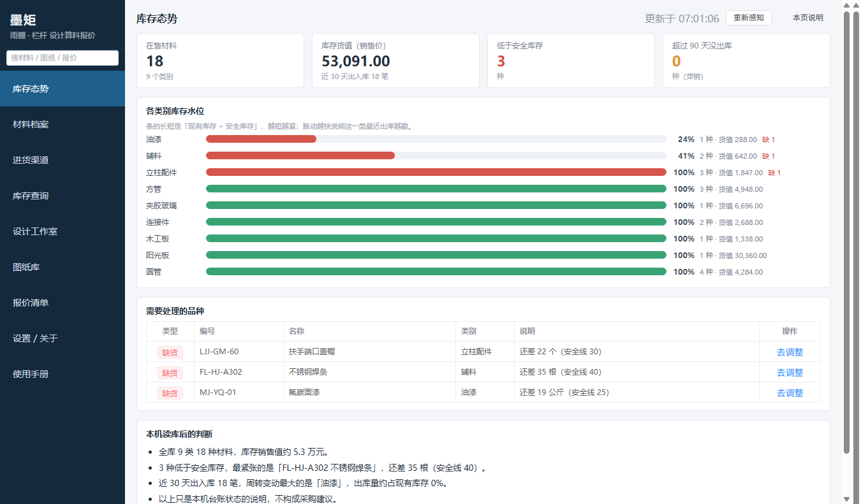Viewport: 861px width, 504px height.
Task: Click 去调整 for FL-HJ-A302 row
Action: pos(790,372)
